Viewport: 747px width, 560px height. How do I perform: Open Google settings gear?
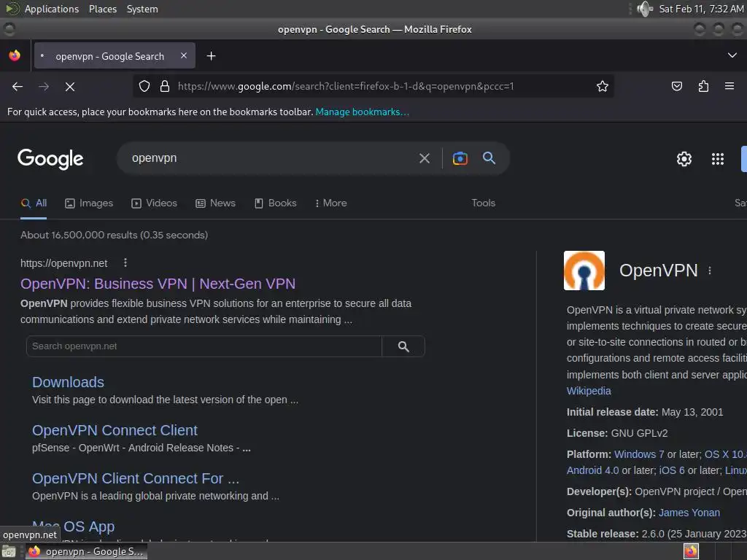click(684, 158)
